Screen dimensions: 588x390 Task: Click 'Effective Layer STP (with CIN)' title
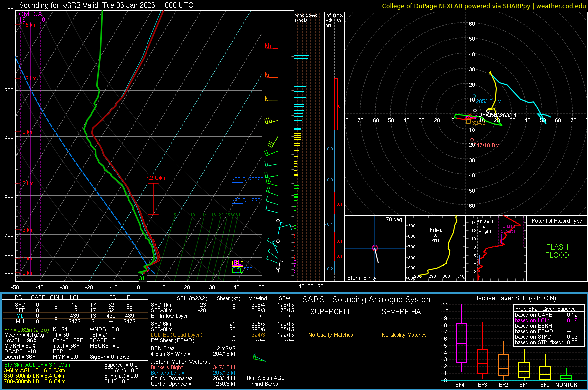tap(513, 298)
